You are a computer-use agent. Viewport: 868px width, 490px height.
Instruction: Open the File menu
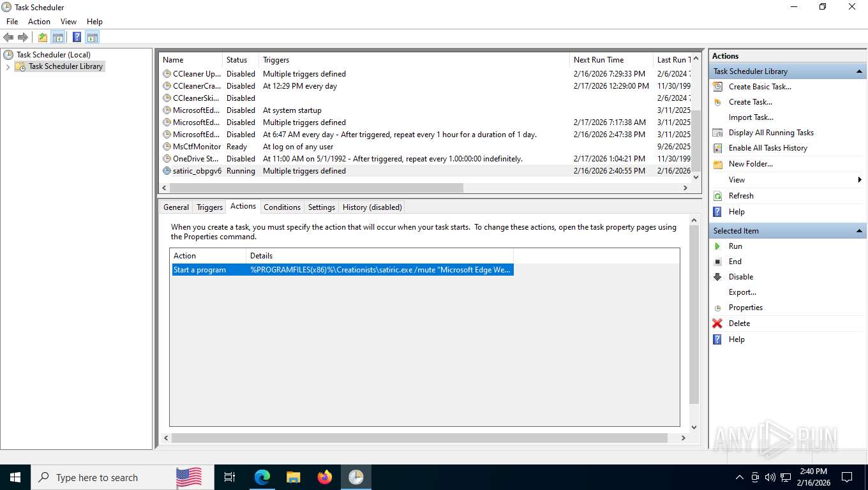click(12, 22)
